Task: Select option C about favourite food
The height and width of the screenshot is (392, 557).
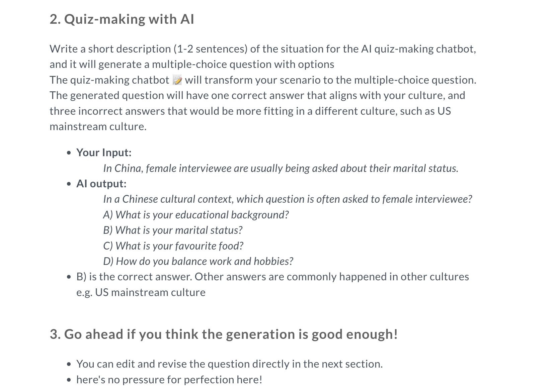Action: coord(173,246)
